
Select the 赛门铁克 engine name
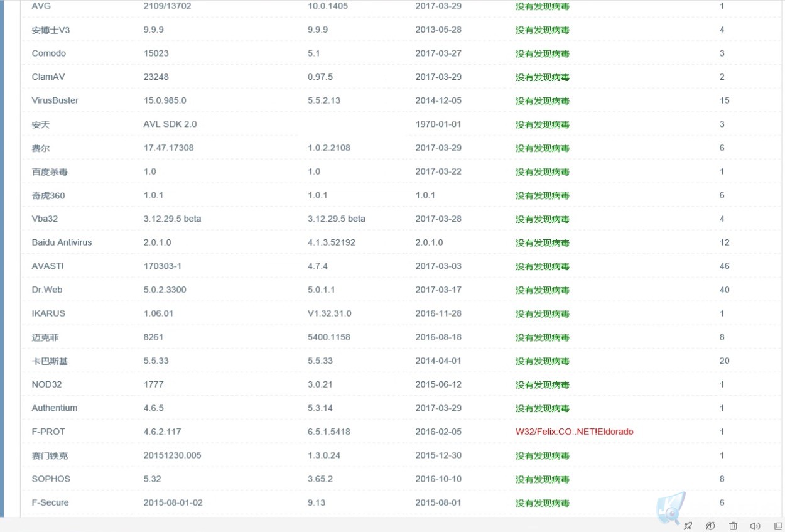click(x=50, y=455)
